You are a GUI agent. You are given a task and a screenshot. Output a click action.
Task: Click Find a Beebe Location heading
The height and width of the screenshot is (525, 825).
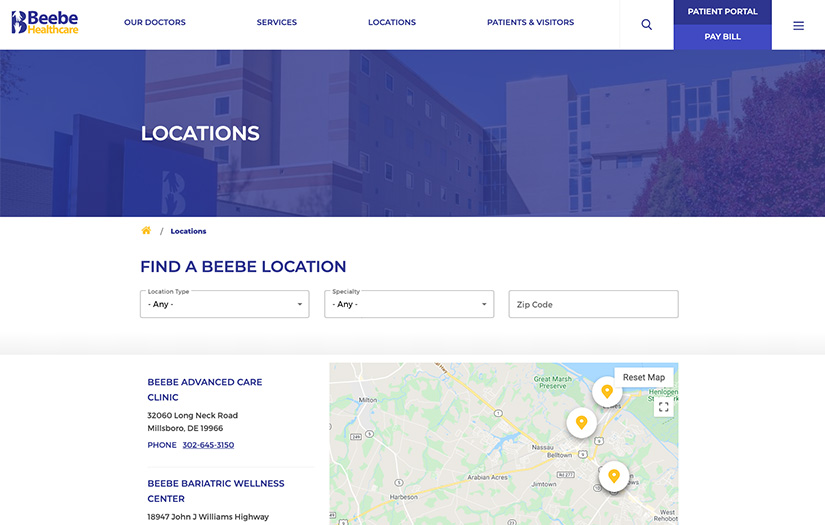243,267
